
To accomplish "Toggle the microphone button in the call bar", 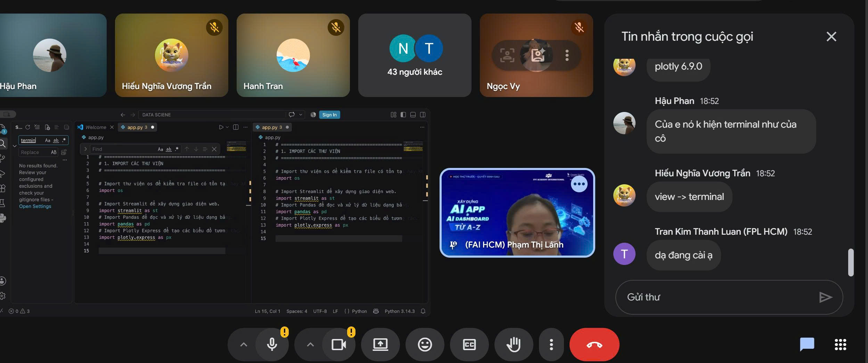I will 272,345.
